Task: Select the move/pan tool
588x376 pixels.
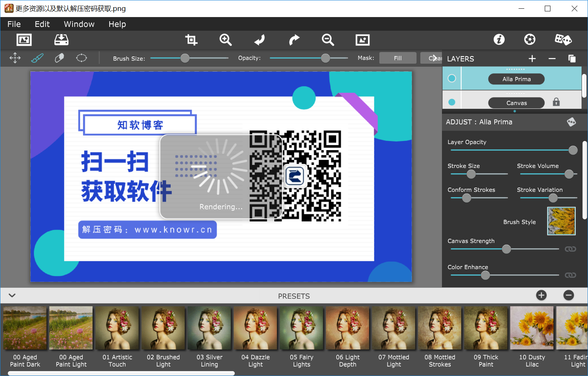Action: [15, 58]
